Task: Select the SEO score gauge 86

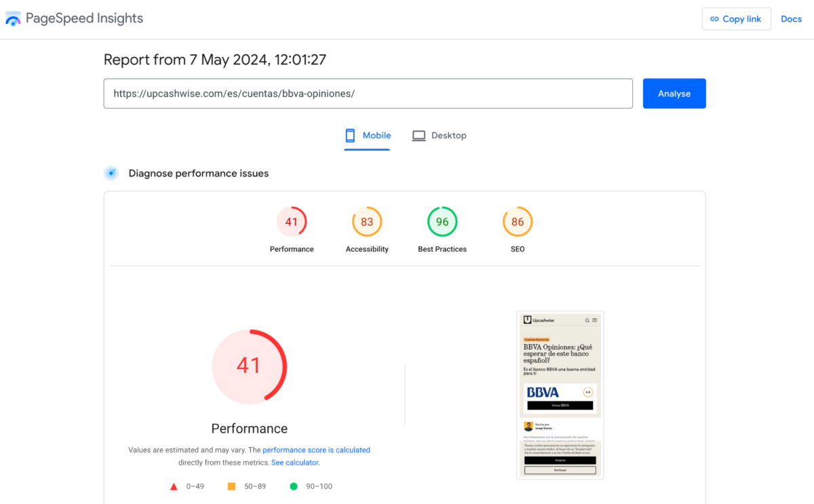Action: 518,222
